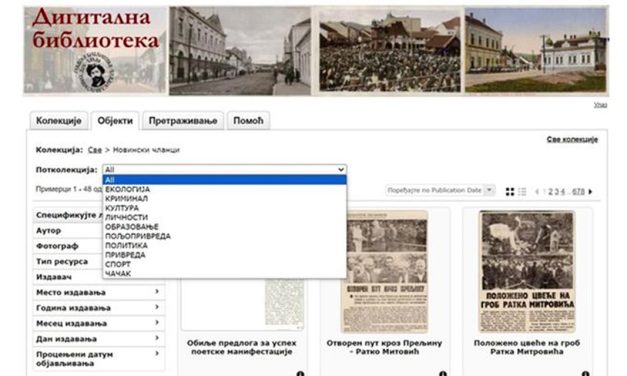Choose ЛИЧНОСТИ subcollection option
The height and width of the screenshot is (376, 627).
tap(224, 217)
